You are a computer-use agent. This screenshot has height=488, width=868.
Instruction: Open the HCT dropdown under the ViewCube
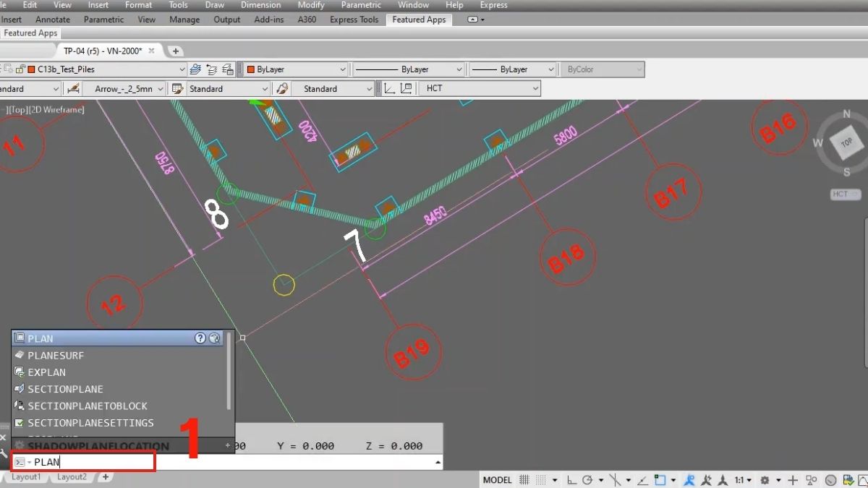click(x=846, y=194)
